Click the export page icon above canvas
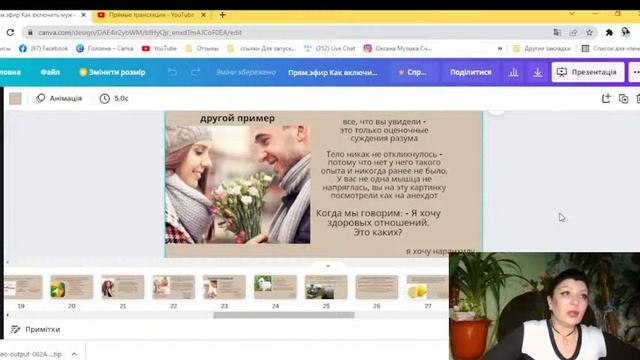 click(606, 98)
